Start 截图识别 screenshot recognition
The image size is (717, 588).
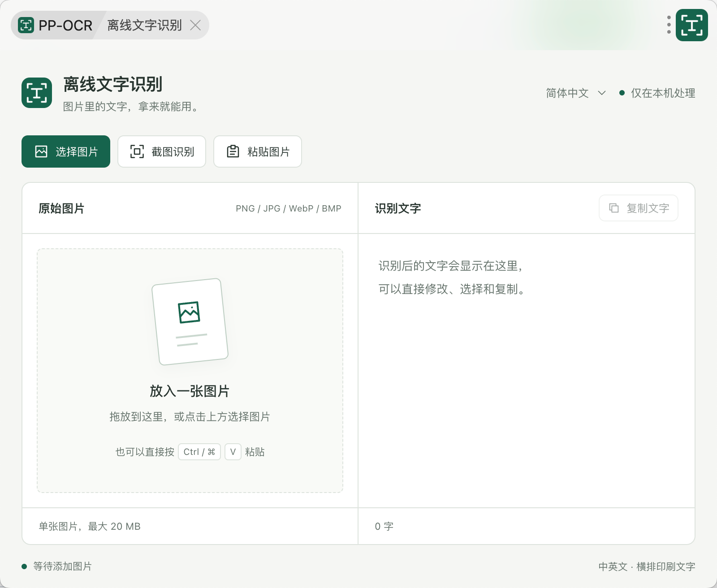(x=162, y=151)
